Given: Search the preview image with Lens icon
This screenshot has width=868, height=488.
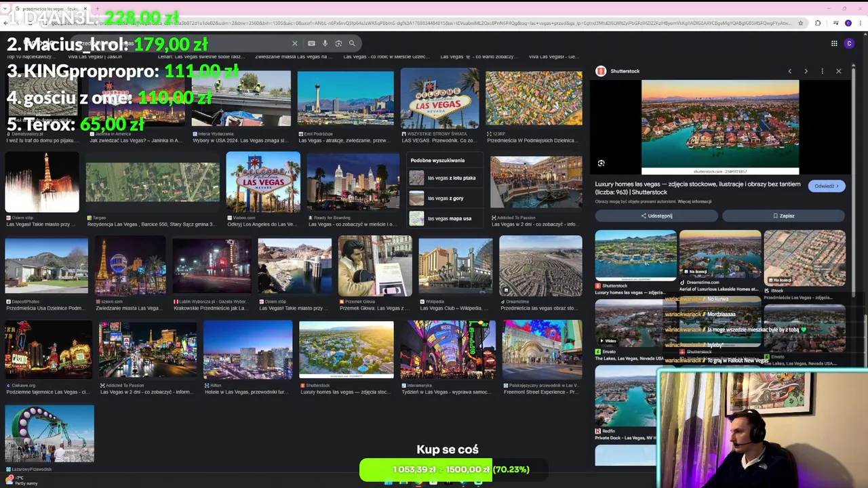Looking at the screenshot, I should tap(601, 163).
